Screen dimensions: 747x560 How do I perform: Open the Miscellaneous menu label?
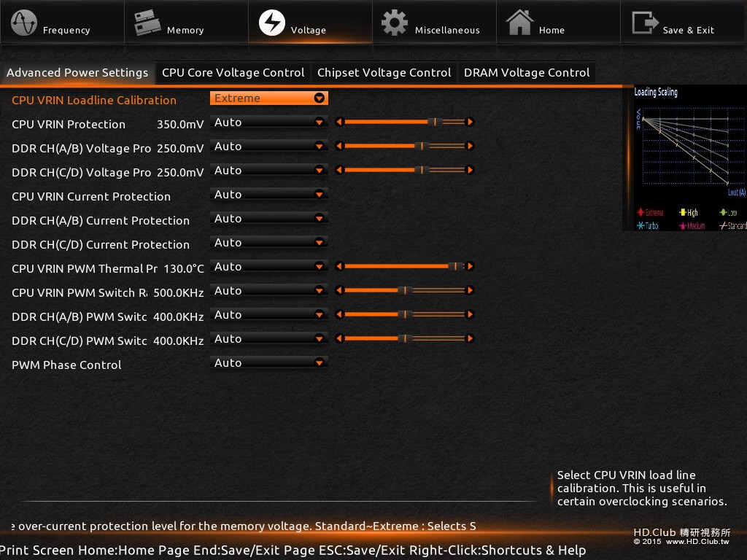click(447, 30)
